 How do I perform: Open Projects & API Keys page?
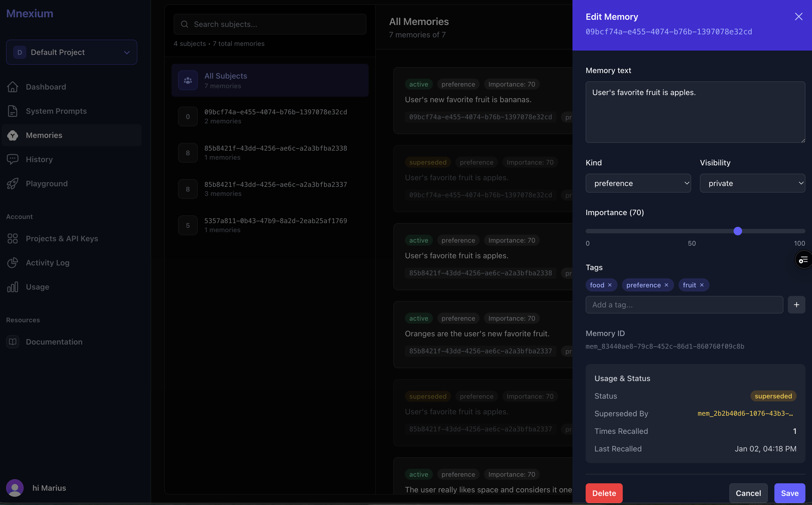click(x=62, y=238)
